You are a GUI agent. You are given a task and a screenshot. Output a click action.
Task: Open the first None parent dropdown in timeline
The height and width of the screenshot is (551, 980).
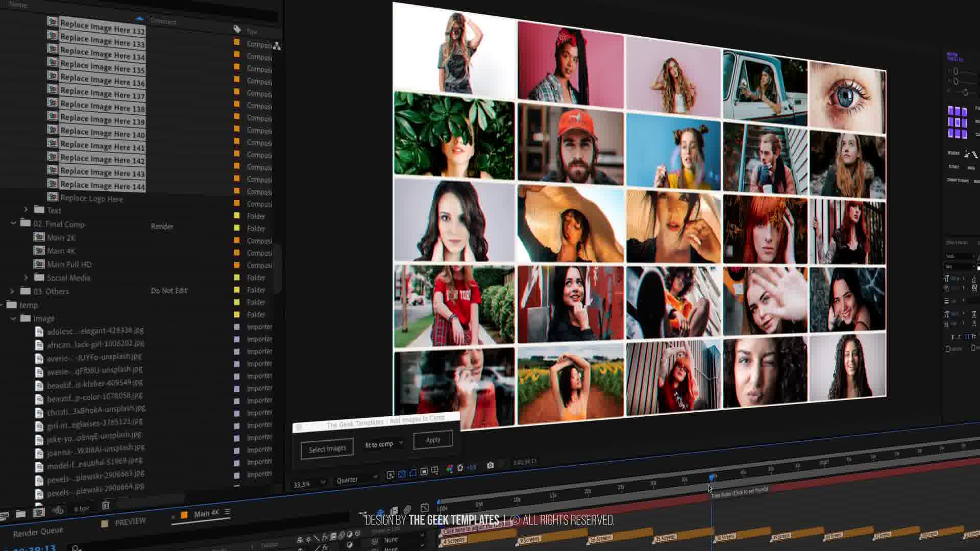(405, 538)
